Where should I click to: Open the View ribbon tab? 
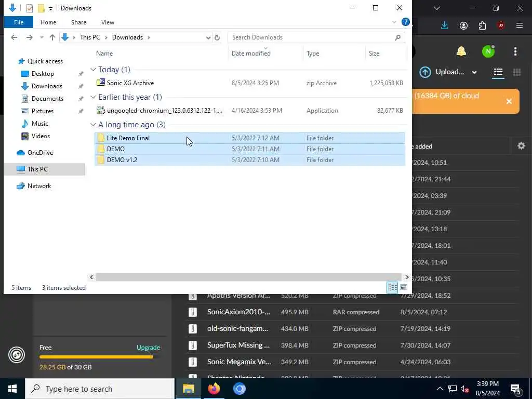pyautogui.click(x=108, y=22)
